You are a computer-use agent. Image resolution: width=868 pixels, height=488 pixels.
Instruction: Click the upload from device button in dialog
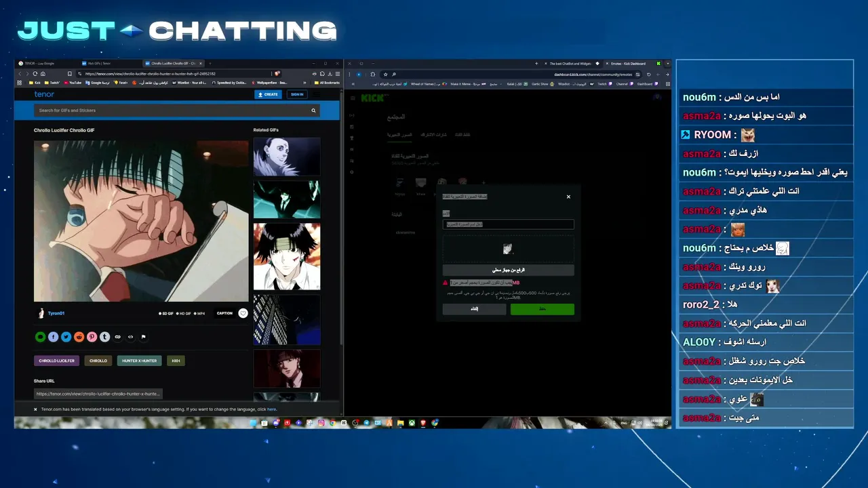coord(509,270)
